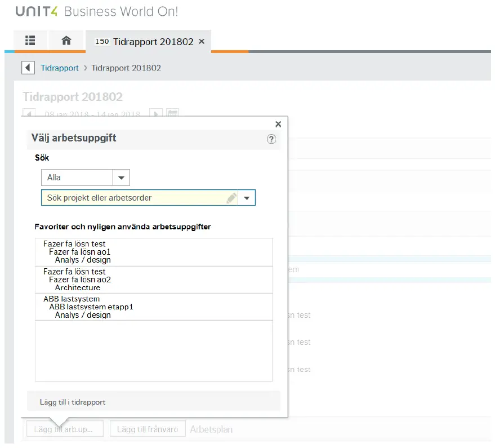Image resolution: width=495 pixels, height=448 pixels.
Task: Click the pencil icon in search field
Action: [231, 198]
